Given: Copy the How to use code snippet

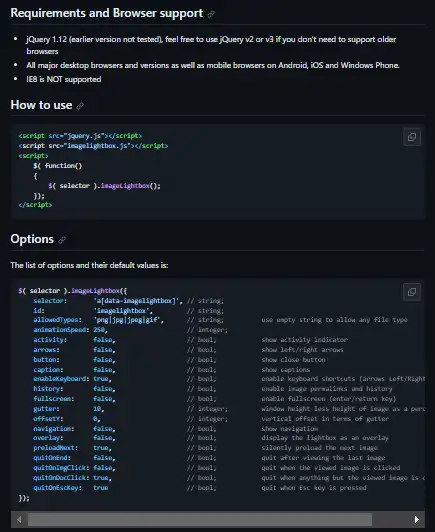Looking at the screenshot, I should pos(412,137).
